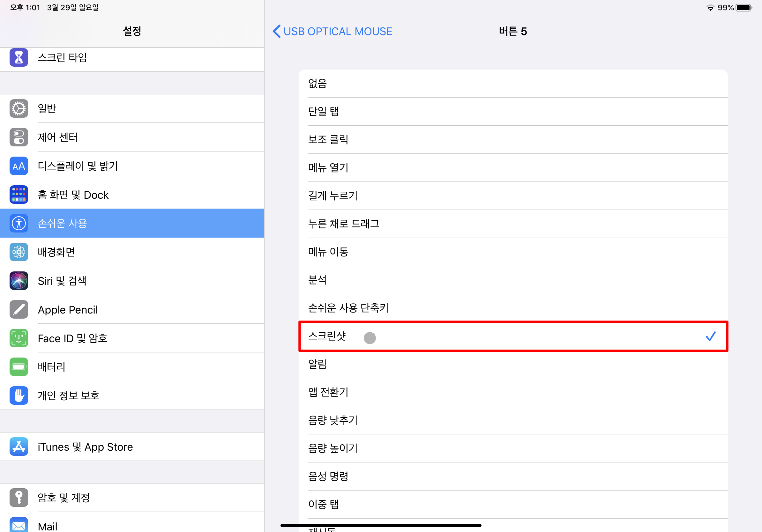Select 단일 탭 as button action
The height and width of the screenshot is (532, 762).
(513, 111)
